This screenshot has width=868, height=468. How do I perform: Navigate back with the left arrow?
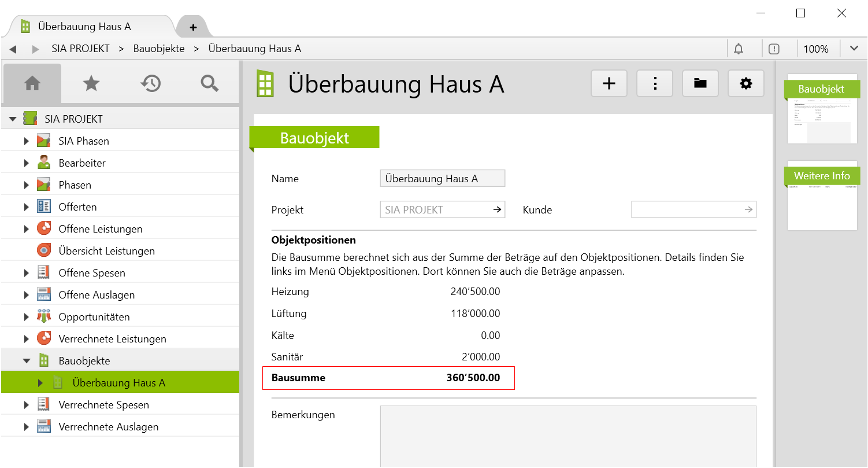coord(13,49)
